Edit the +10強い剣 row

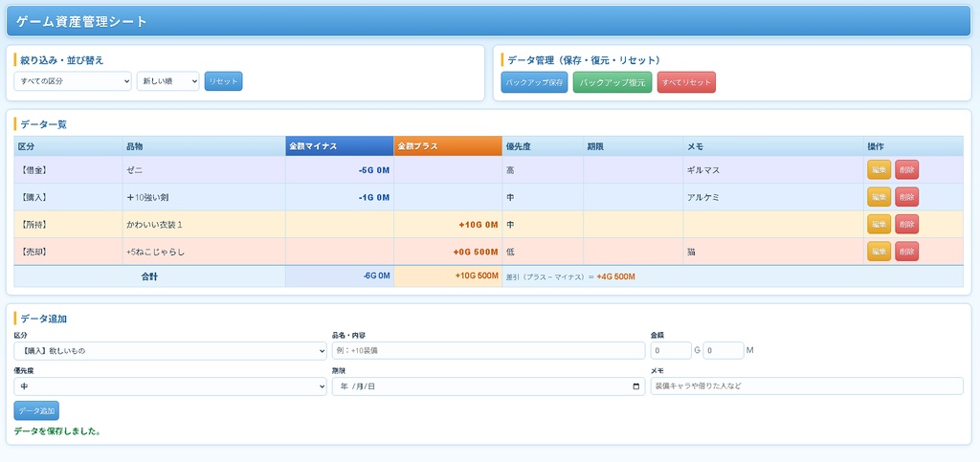click(879, 197)
